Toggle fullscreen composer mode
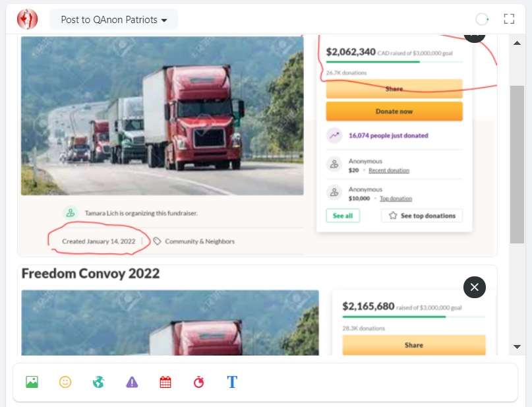The height and width of the screenshot is (407, 532). click(509, 19)
